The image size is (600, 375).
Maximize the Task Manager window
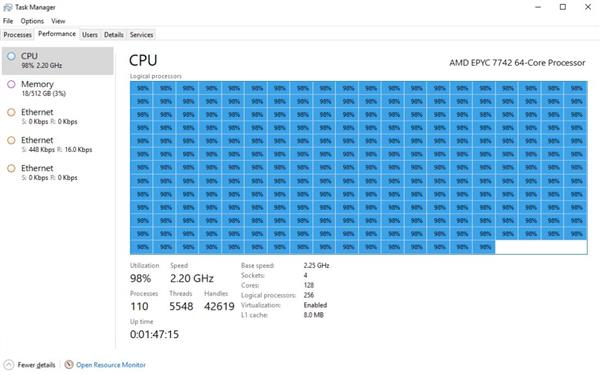(x=563, y=7)
